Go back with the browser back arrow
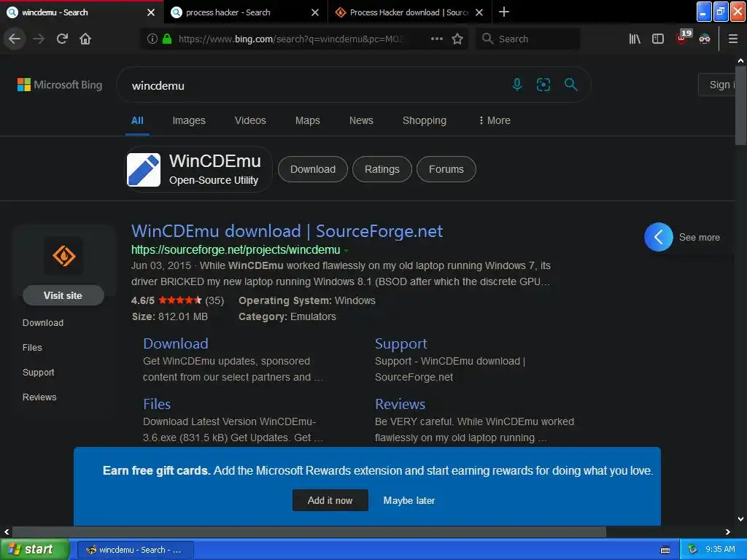 (15, 39)
